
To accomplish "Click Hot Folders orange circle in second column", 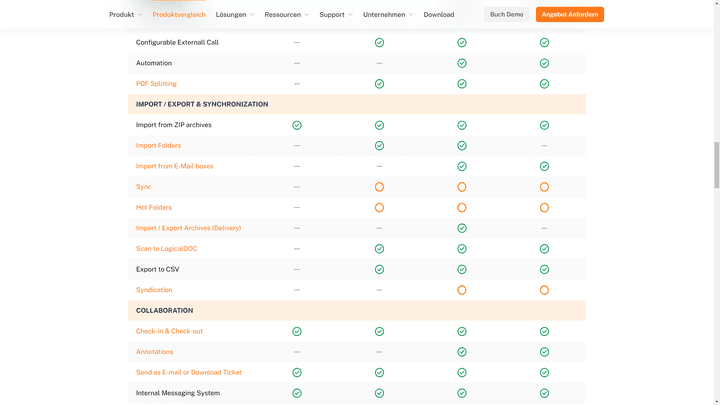I will (379, 208).
